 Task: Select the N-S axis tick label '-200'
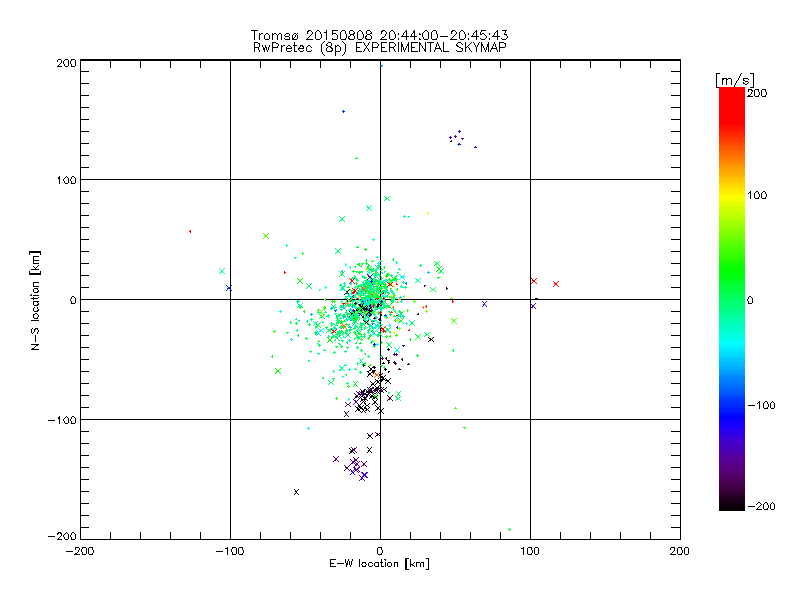62,536
